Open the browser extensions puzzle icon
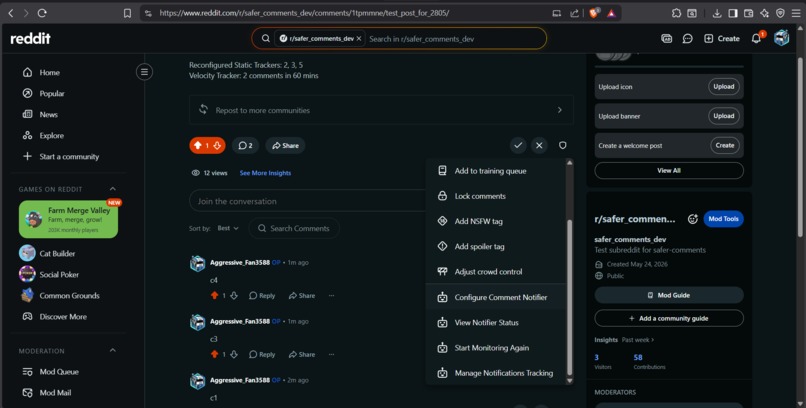 (x=676, y=13)
